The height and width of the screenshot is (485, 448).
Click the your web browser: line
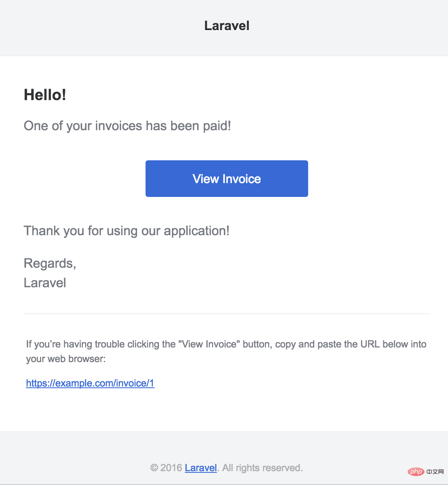click(66, 359)
